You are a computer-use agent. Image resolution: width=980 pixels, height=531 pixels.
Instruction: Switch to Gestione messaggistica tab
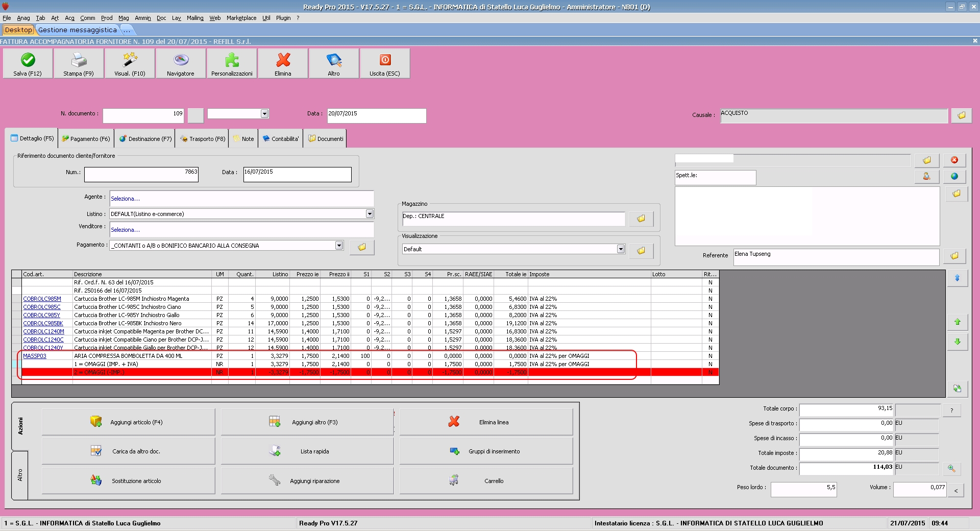[x=78, y=30]
